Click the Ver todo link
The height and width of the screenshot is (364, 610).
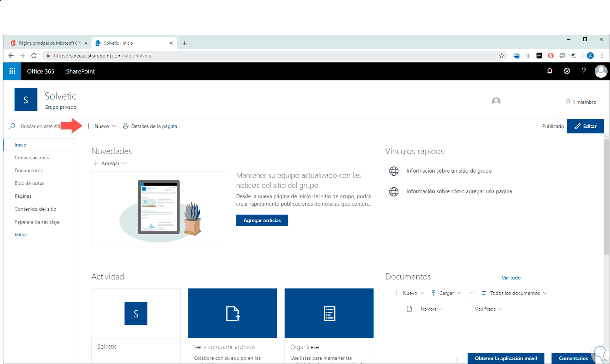tap(511, 278)
